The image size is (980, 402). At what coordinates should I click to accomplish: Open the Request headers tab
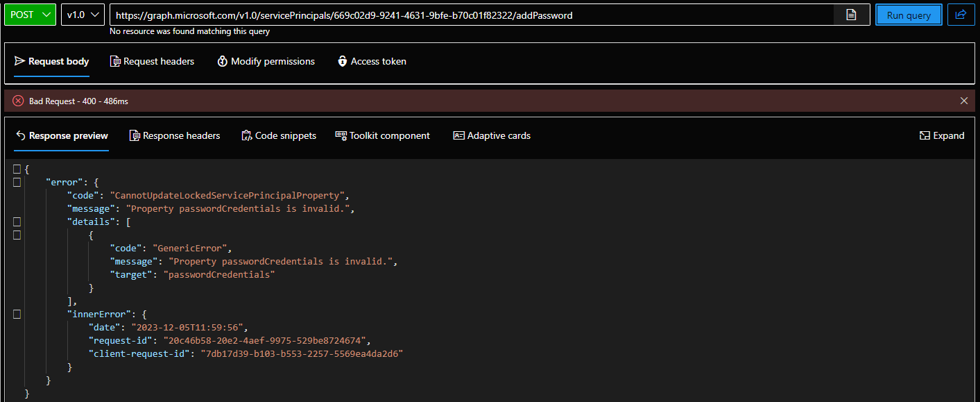tap(152, 61)
